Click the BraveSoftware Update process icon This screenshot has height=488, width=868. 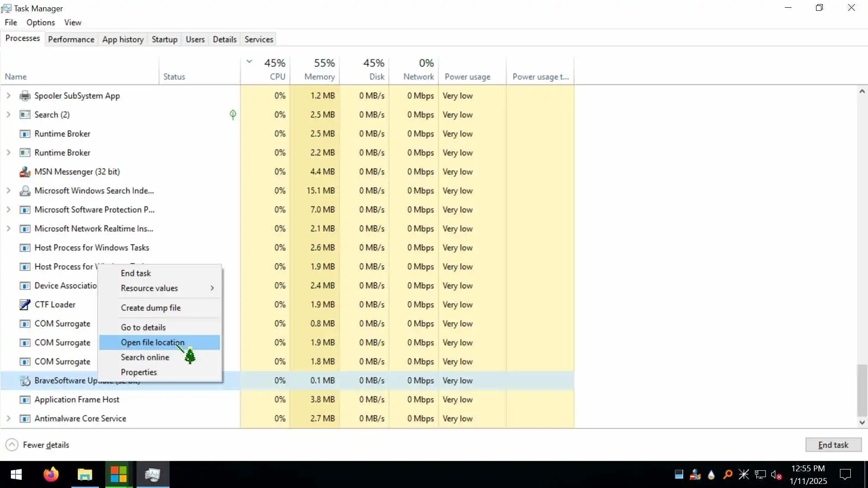click(x=25, y=381)
